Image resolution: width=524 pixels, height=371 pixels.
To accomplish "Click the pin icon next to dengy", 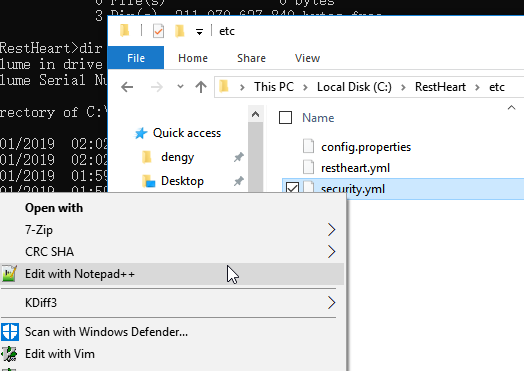I will click(238, 157).
